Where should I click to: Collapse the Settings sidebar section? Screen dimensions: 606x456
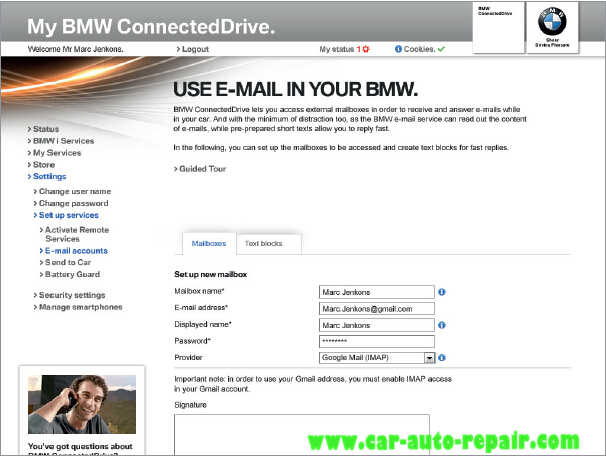click(47, 176)
